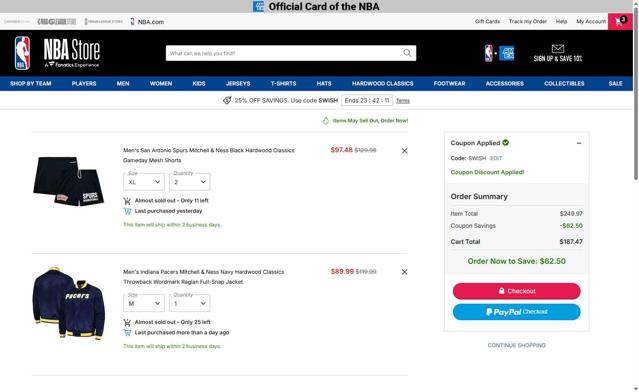Screen dimensions: 639x392
Task: Click the Pacers jacket $89.99 price
Action: [x=342, y=271]
